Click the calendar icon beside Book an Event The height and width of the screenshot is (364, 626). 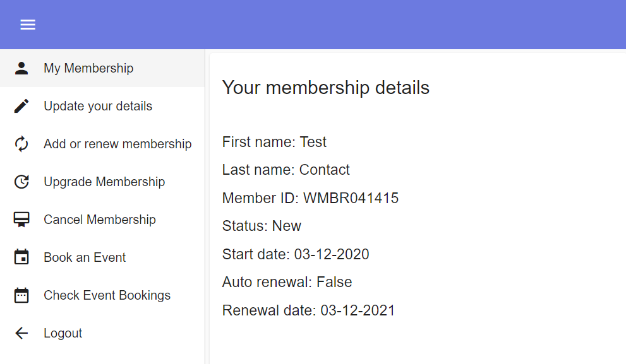(x=22, y=257)
